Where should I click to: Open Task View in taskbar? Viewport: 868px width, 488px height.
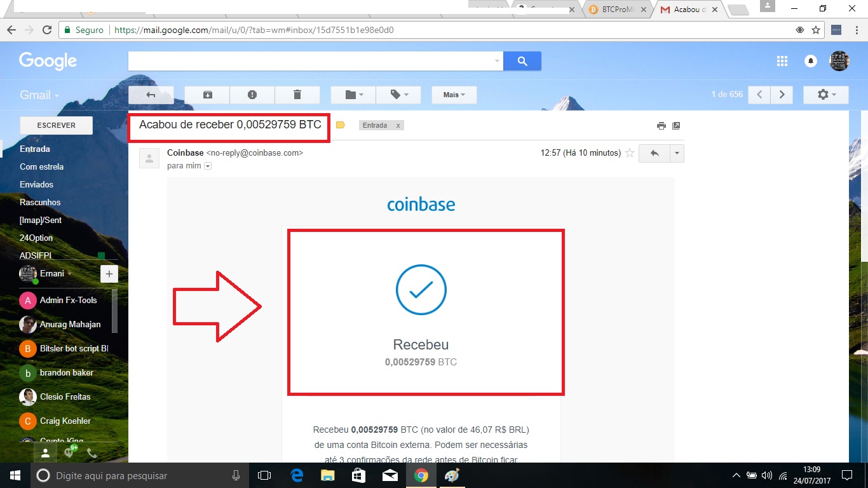pyautogui.click(x=264, y=475)
